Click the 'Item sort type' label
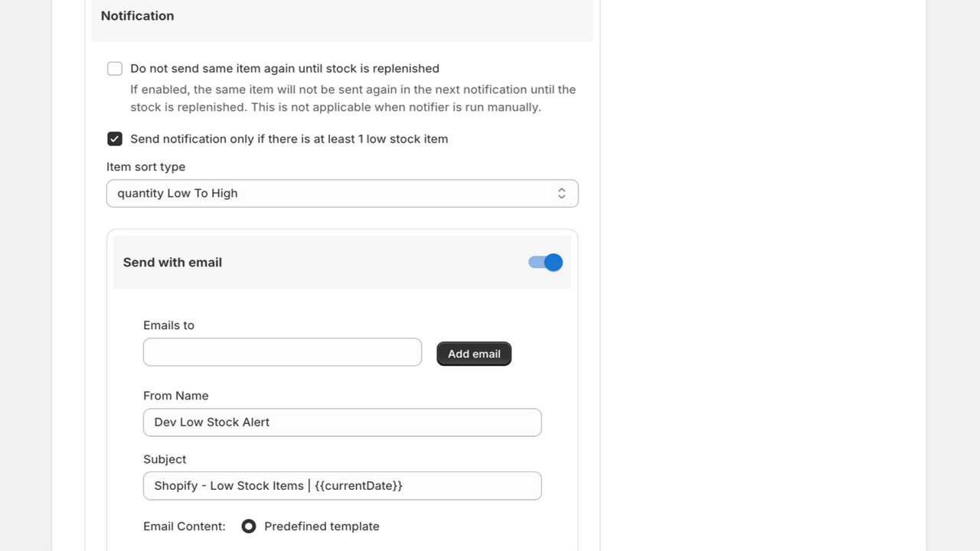 coord(145,167)
